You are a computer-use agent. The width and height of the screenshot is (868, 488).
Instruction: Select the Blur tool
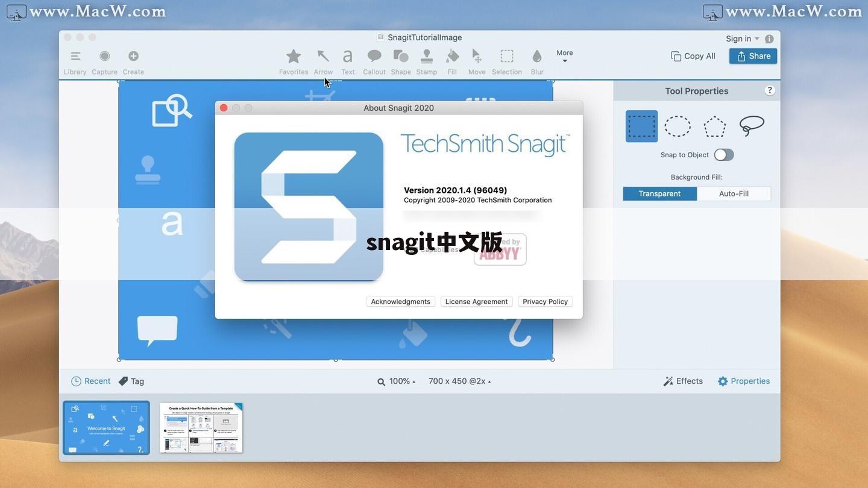pos(537,56)
